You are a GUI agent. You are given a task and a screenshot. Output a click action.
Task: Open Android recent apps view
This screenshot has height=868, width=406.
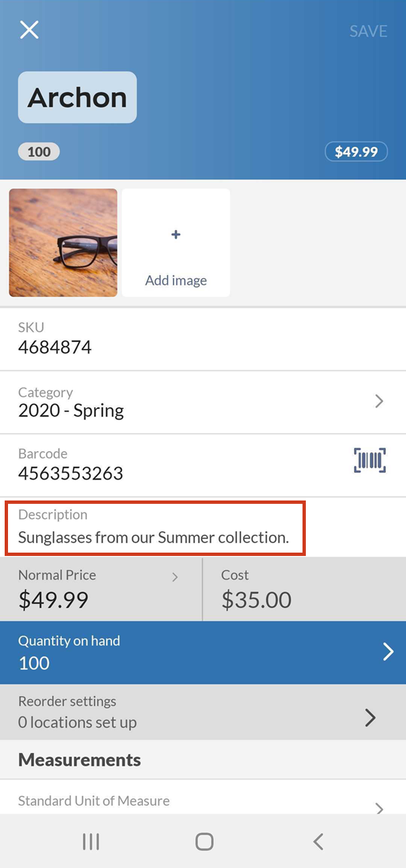91,841
